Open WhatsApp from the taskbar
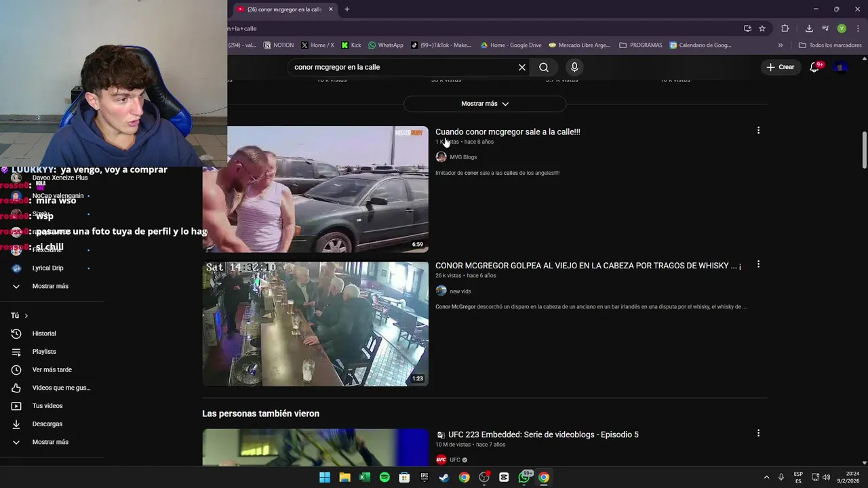The height and width of the screenshot is (488, 868). (x=524, y=477)
